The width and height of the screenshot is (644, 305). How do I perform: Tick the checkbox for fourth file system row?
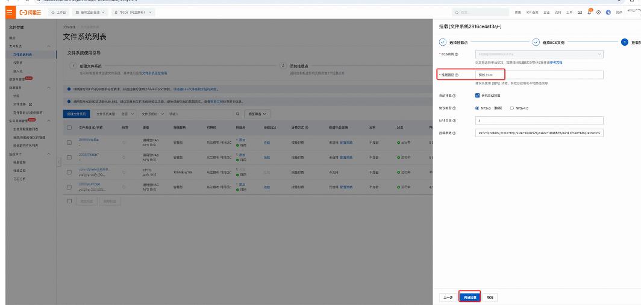(x=69, y=187)
